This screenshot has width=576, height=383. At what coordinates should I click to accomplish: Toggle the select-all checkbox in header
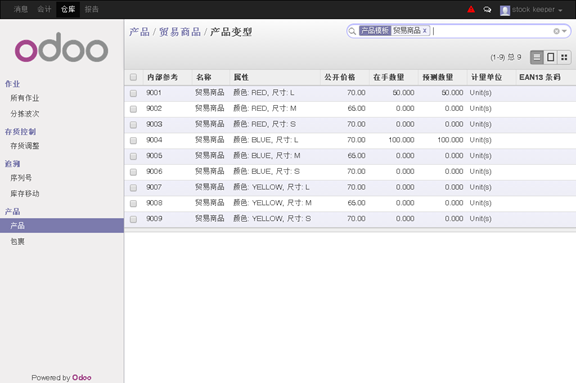click(x=133, y=77)
